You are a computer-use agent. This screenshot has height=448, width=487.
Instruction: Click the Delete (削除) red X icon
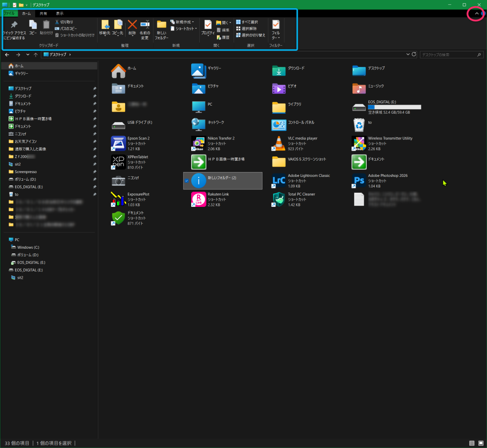coord(132,25)
